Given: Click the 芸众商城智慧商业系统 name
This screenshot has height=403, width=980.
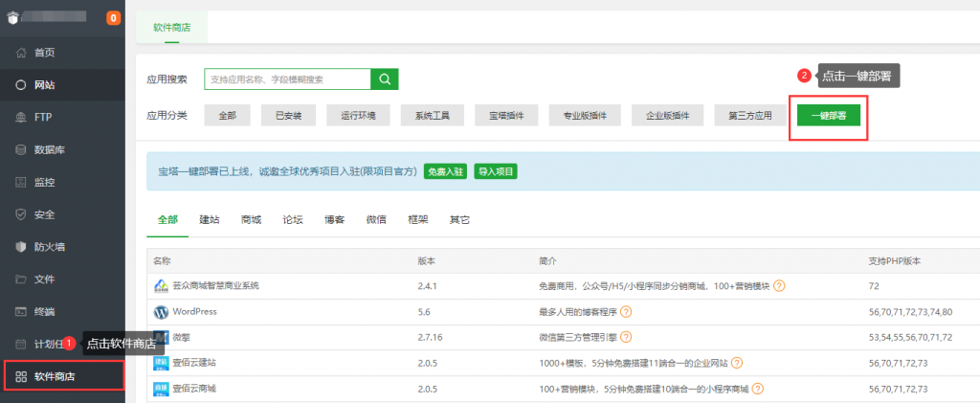Looking at the screenshot, I should pos(215,286).
